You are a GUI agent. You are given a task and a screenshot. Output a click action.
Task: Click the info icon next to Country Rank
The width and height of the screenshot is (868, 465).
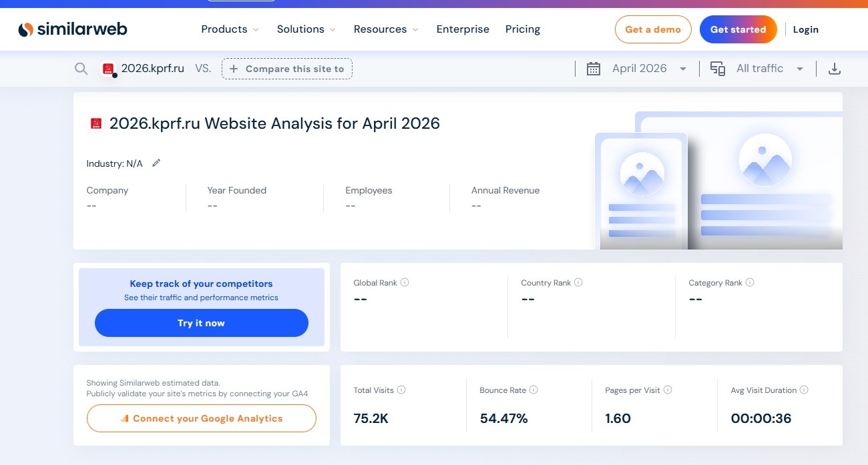click(x=578, y=282)
